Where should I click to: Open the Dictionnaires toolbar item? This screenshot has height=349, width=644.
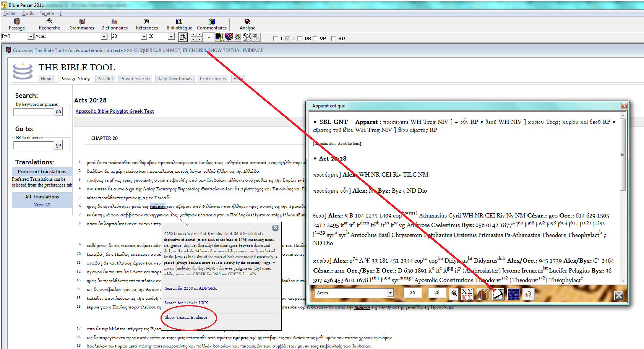pos(114,24)
